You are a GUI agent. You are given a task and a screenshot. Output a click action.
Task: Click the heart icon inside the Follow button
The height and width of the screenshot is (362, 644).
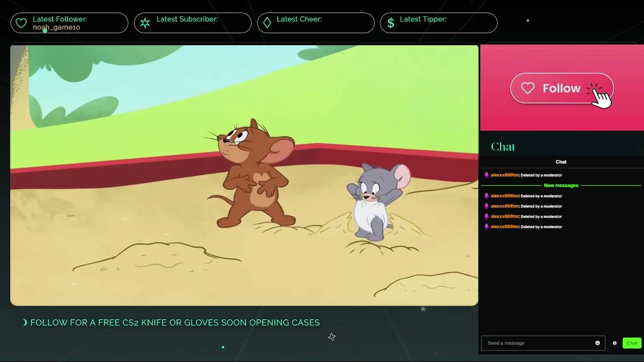(528, 88)
